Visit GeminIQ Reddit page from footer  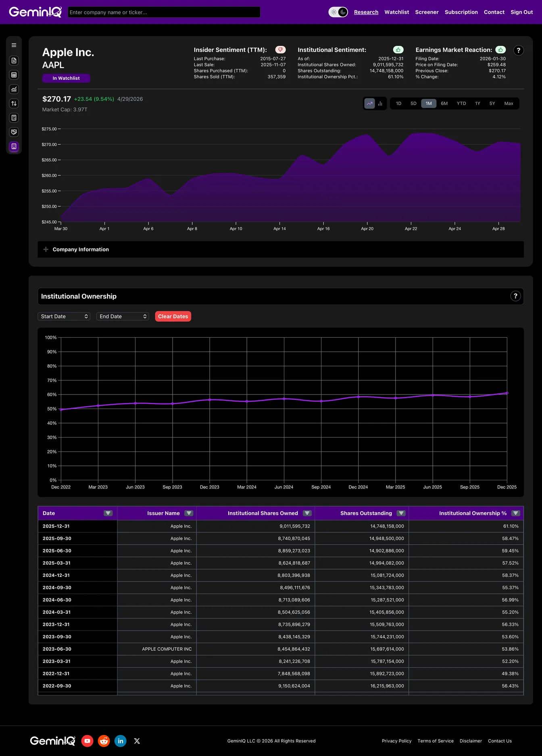(x=104, y=741)
